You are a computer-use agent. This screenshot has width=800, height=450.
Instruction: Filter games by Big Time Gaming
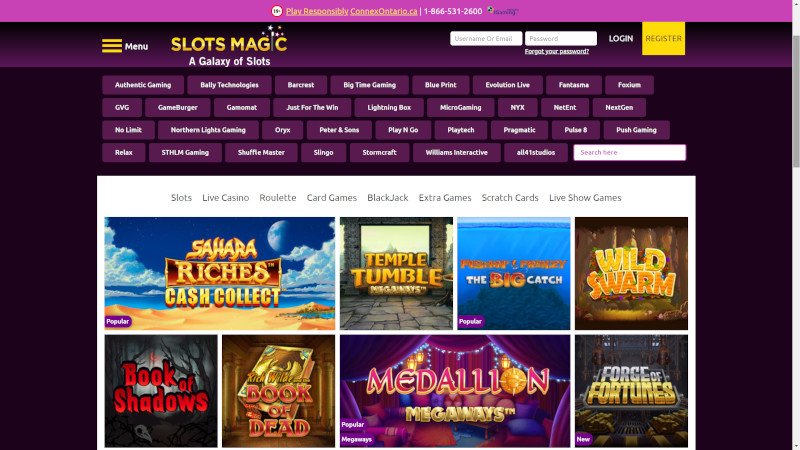(369, 85)
